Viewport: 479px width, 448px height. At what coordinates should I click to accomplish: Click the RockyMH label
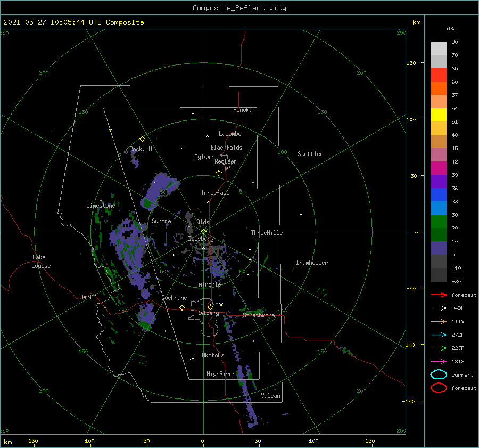click(x=141, y=149)
